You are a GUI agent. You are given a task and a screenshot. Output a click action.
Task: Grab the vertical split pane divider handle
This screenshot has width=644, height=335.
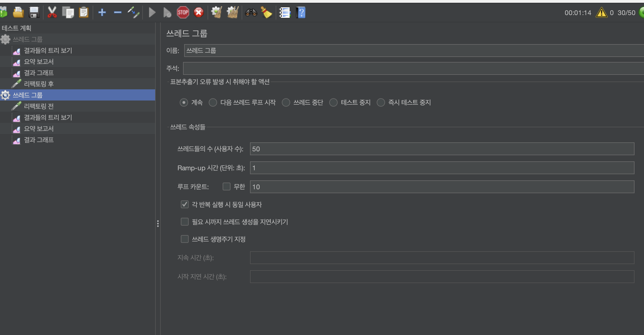[158, 224]
